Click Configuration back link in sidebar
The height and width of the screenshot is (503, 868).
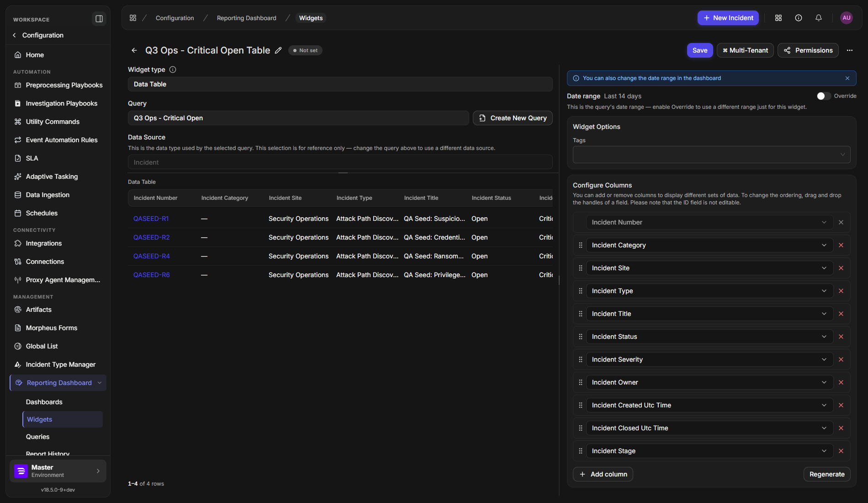(39, 35)
